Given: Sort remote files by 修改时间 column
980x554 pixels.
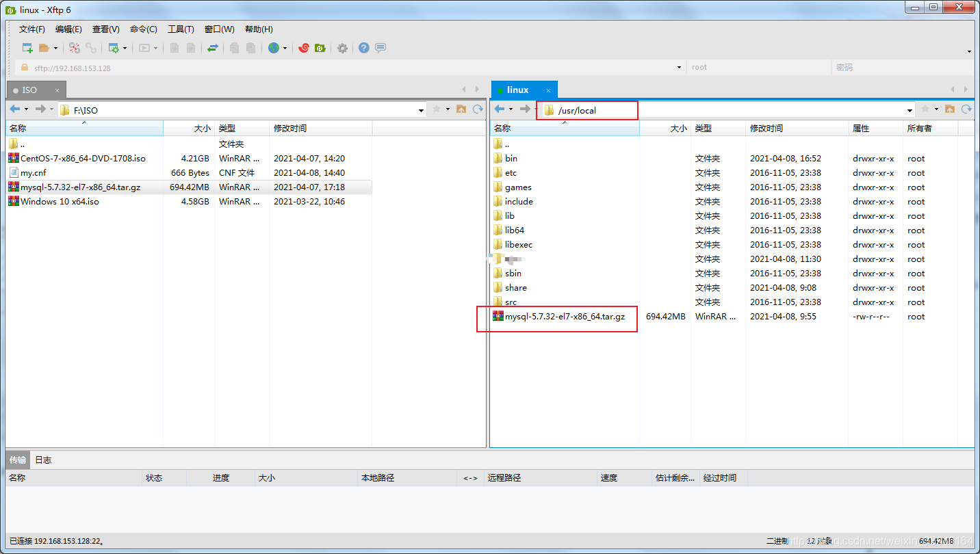Looking at the screenshot, I should [x=797, y=129].
